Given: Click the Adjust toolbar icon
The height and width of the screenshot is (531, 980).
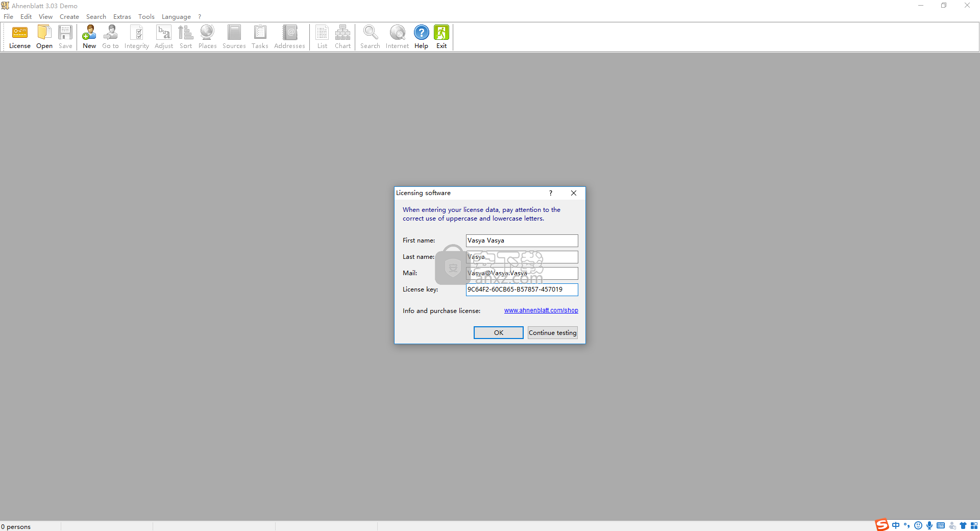Looking at the screenshot, I should click(164, 37).
